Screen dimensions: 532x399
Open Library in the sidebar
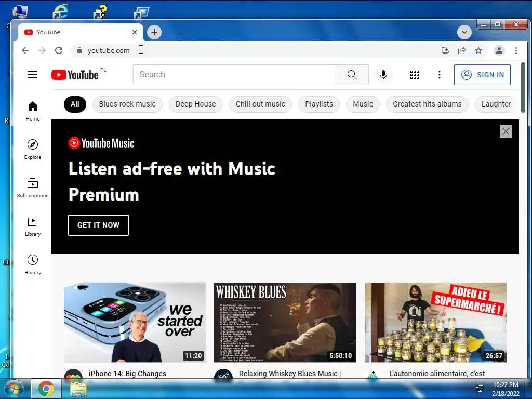[x=33, y=227]
